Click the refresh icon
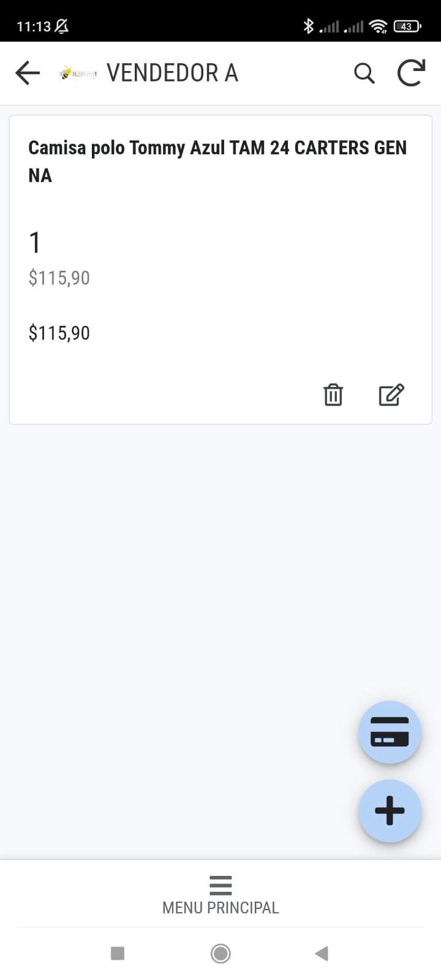The height and width of the screenshot is (980, 441). click(x=411, y=73)
